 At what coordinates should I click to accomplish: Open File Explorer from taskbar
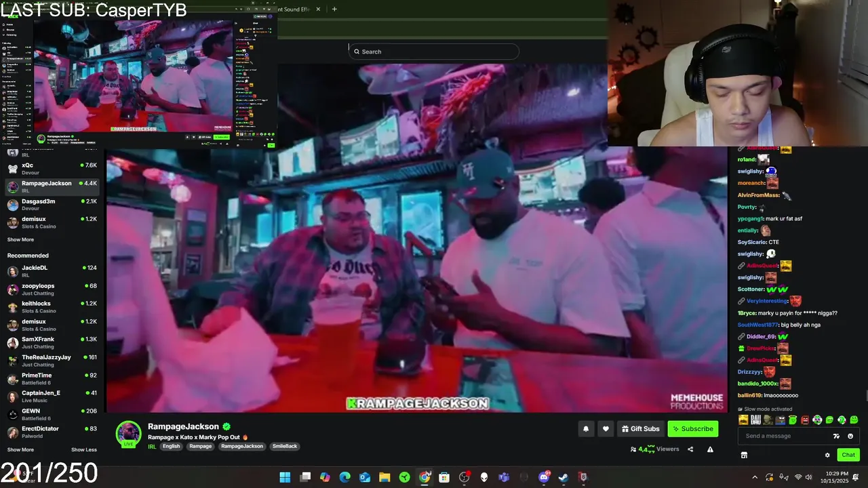tap(384, 477)
